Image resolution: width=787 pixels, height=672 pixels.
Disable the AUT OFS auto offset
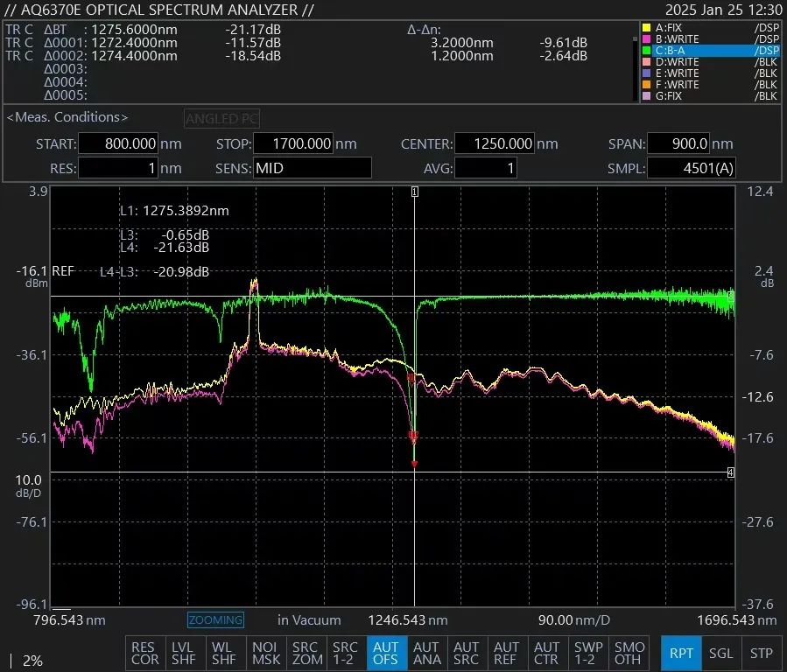[x=386, y=654]
